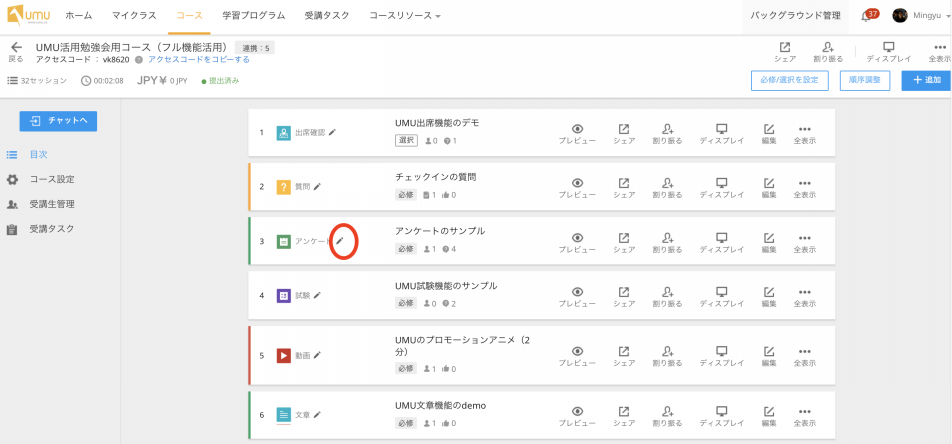This screenshot has height=444, width=952.
Task: Click the アクセスコードをコピーする link
Action: [199, 60]
